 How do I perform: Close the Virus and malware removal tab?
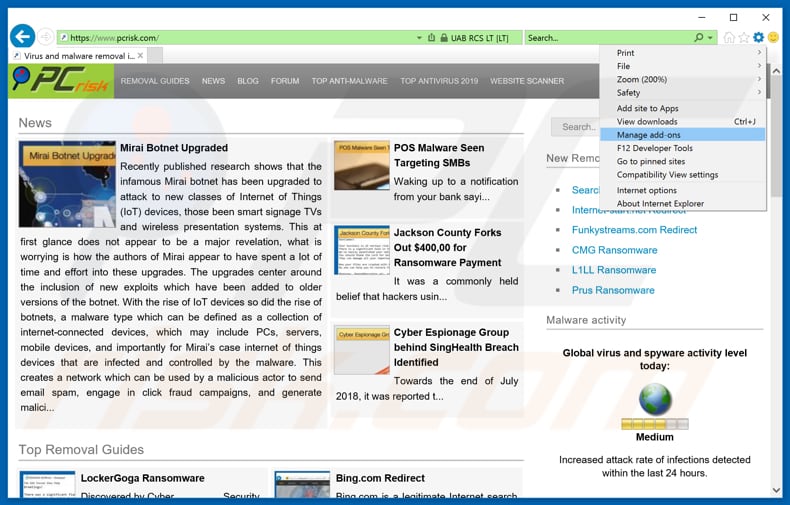[141, 55]
